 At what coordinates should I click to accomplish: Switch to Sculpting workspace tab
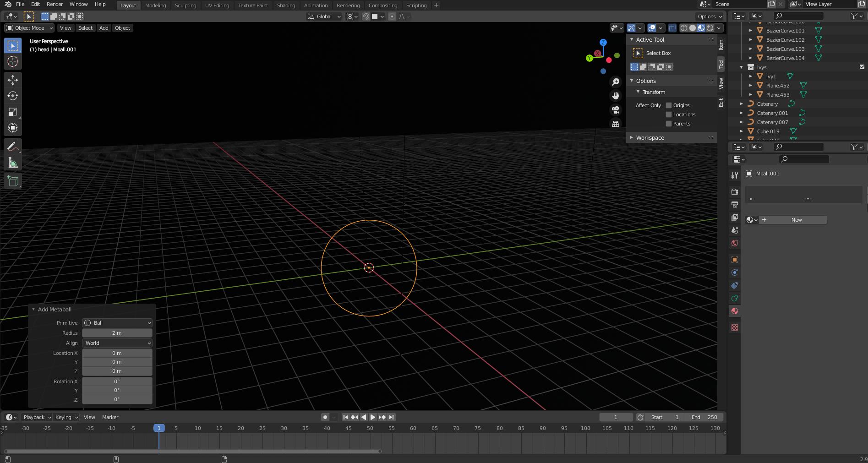pyautogui.click(x=186, y=5)
